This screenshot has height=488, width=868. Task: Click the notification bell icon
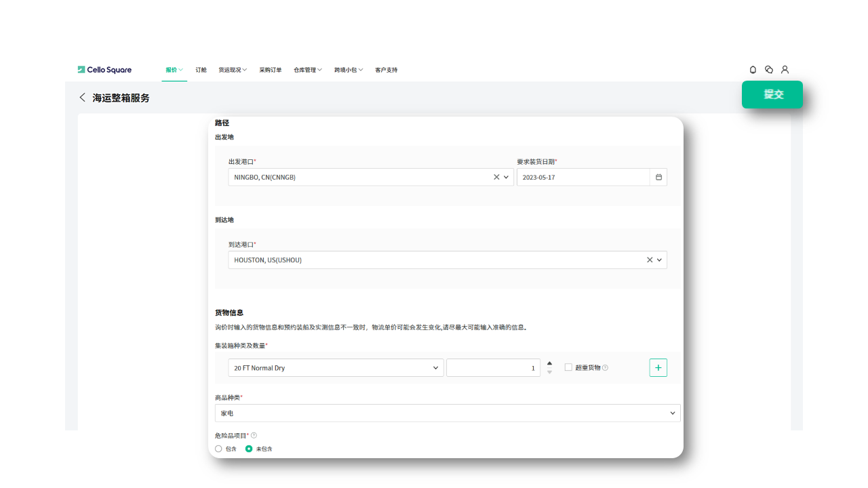(753, 70)
